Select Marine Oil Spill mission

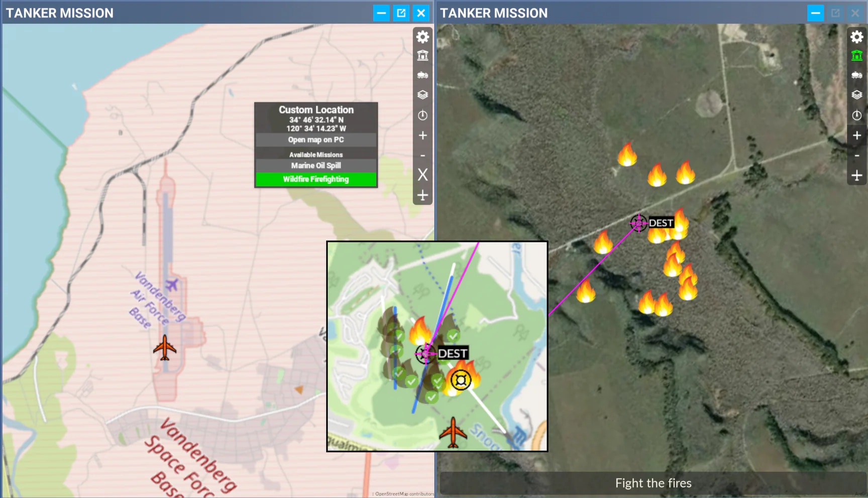[x=316, y=166]
